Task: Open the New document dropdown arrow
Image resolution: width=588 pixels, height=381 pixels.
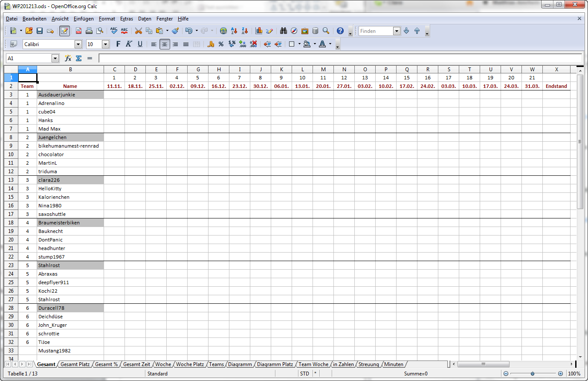Action: coord(21,31)
